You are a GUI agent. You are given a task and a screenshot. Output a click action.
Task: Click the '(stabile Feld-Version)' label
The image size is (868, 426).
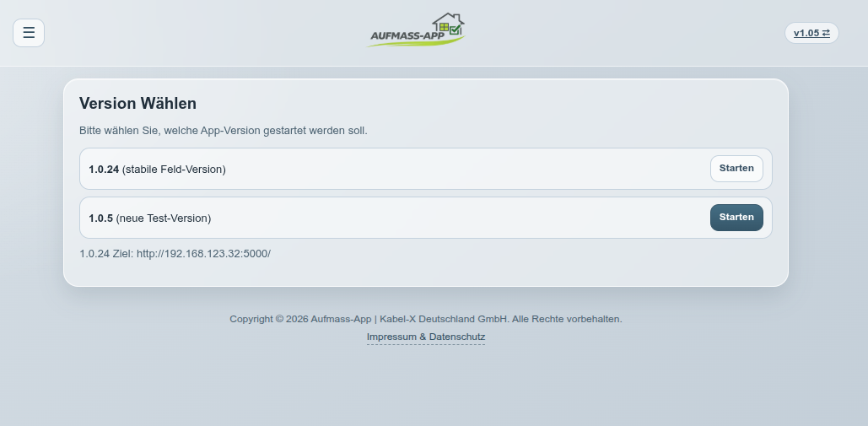click(x=174, y=170)
